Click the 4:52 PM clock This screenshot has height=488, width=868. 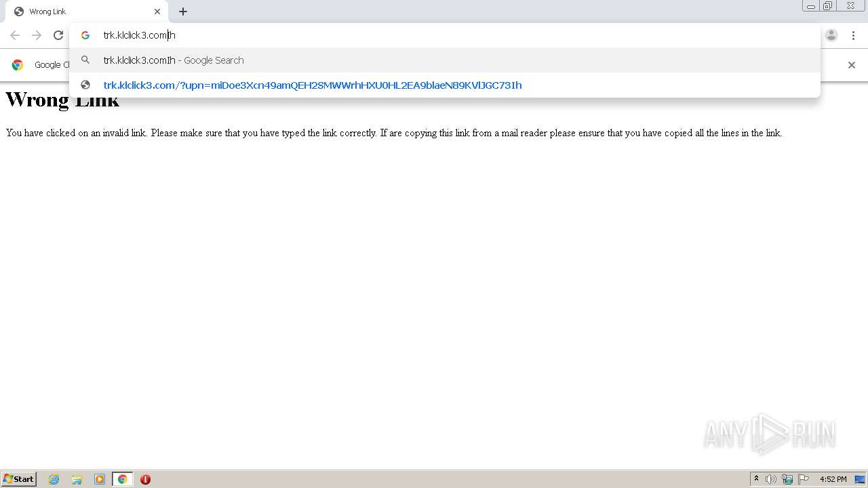pyautogui.click(x=833, y=479)
